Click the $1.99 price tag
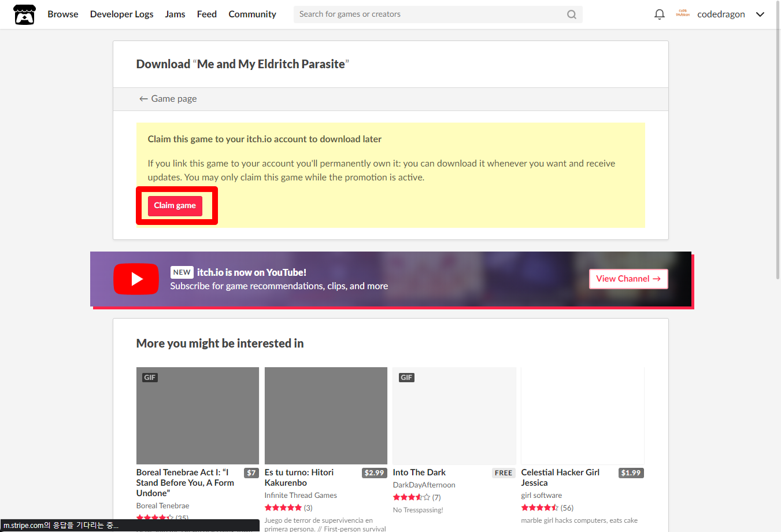Screen dimensions: 781x532 click(631, 473)
